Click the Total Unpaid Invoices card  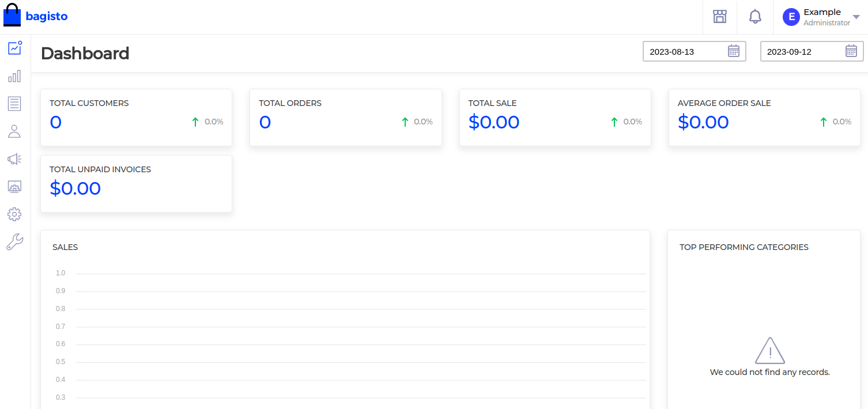[136, 184]
